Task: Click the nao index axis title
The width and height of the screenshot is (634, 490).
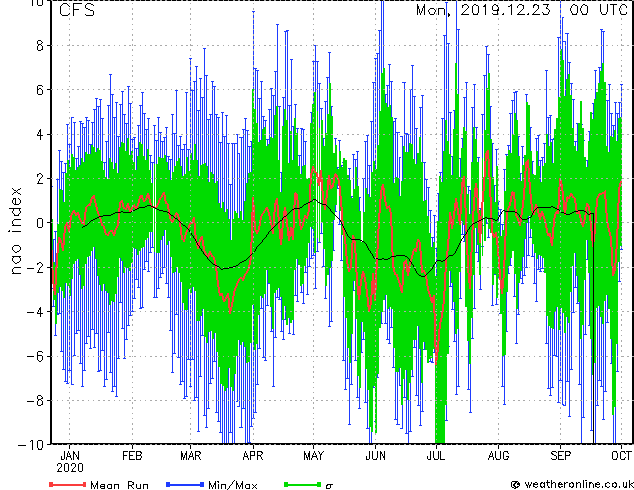Action: tap(15, 231)
